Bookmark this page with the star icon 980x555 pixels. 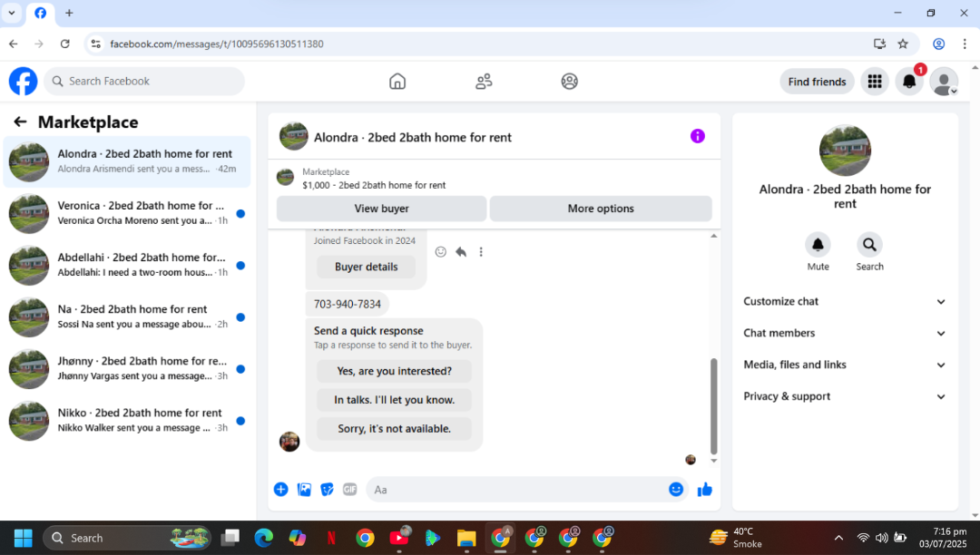coord(903,44)
